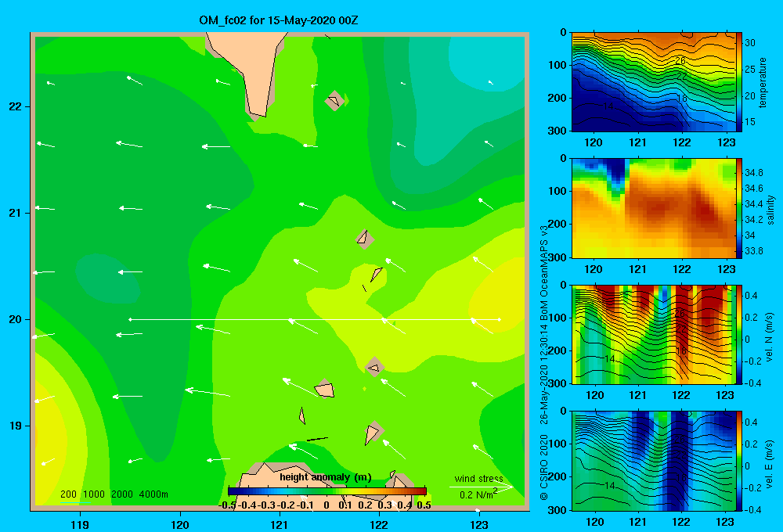Image resolution: width=783 pixels, height=532 pixels.
Task: Click the 'vel. E (m/s)' colorbar axis title
Action: pos(769,463)
